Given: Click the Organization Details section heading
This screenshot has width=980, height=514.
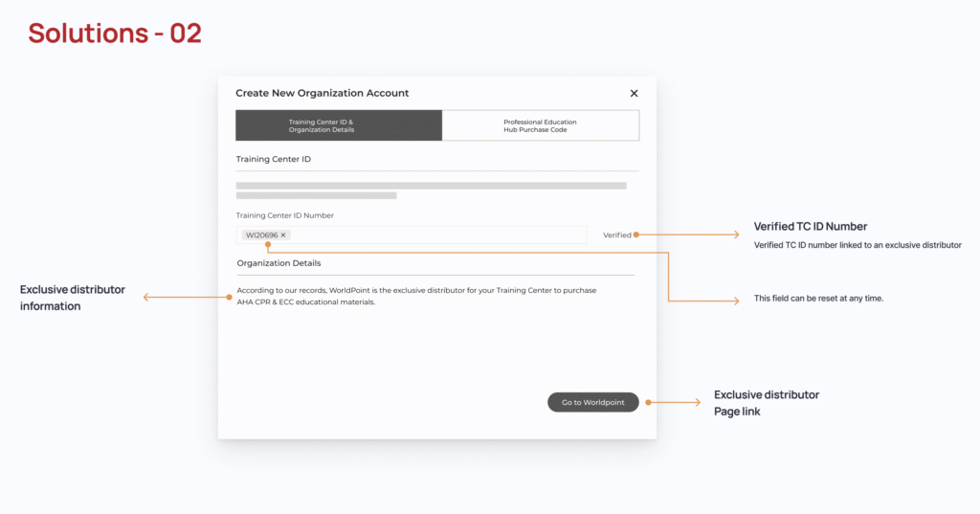Looking at the screenshot, I should 278,262.
